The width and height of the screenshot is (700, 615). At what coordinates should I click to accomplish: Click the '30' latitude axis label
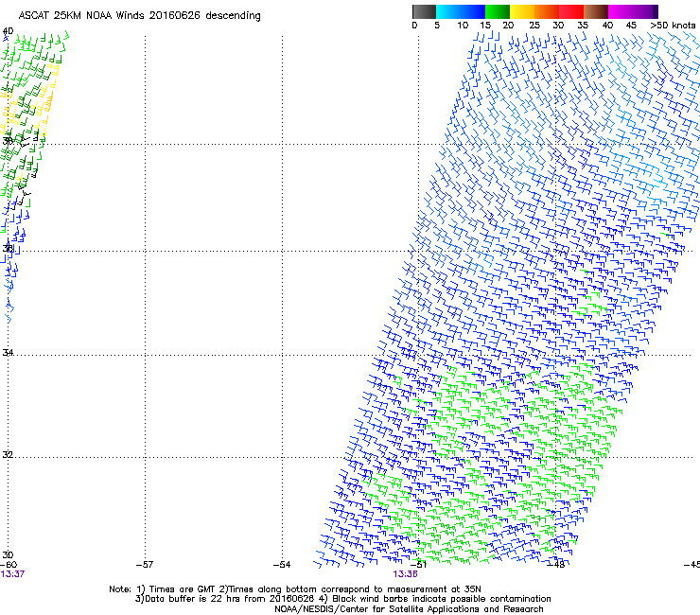8,555
